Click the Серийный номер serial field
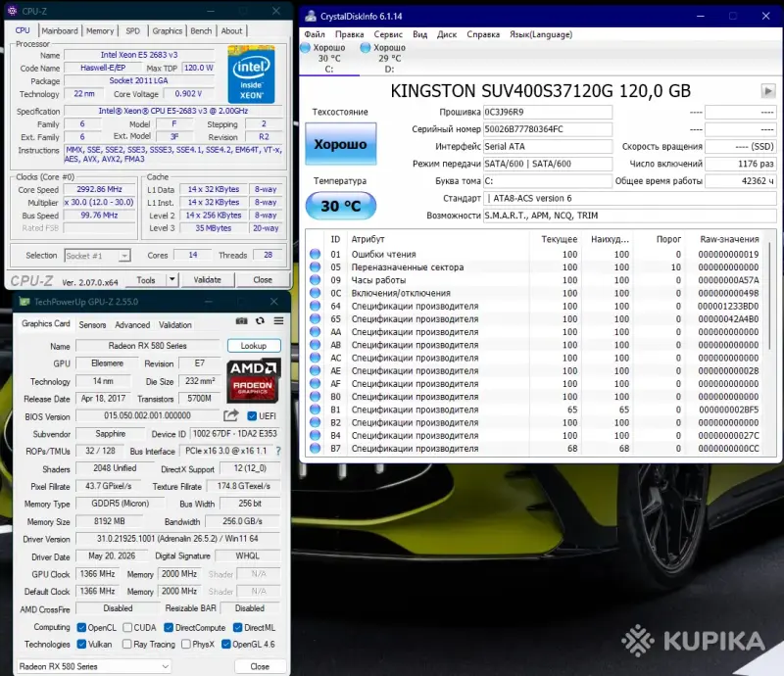 coord(548,129)
